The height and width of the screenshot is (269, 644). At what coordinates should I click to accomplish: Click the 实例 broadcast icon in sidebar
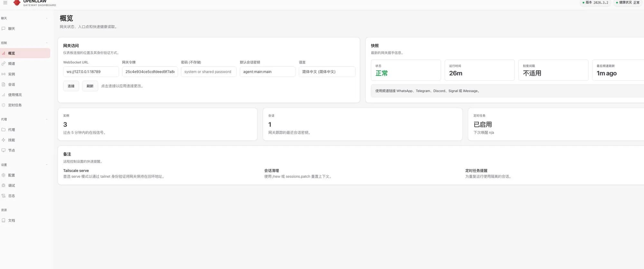click(4, 74)
